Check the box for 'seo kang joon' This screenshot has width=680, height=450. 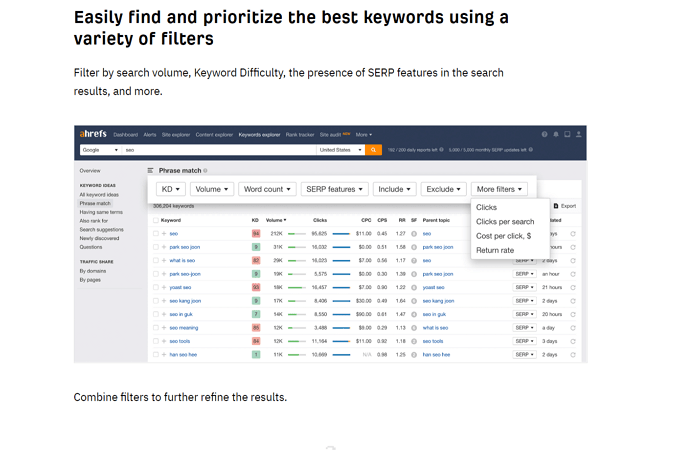click(x=156, y=301)
